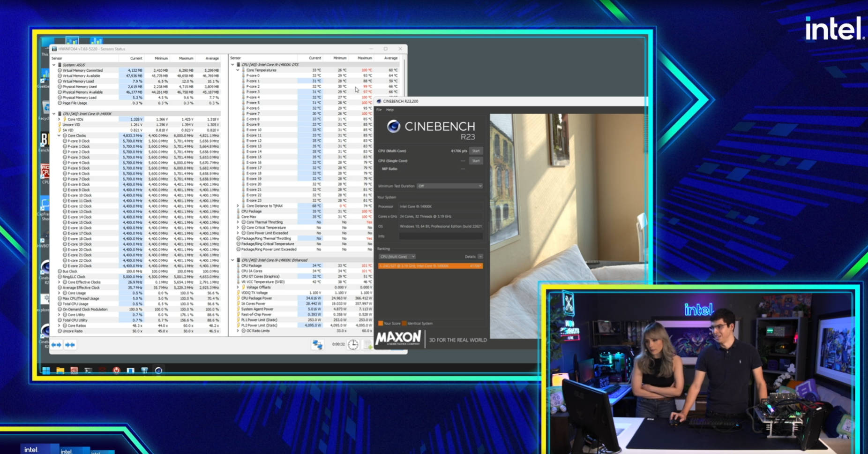Expand the Core Usage node
The height and width of the screenshot is (454, 868).
(x=59, y=293)
